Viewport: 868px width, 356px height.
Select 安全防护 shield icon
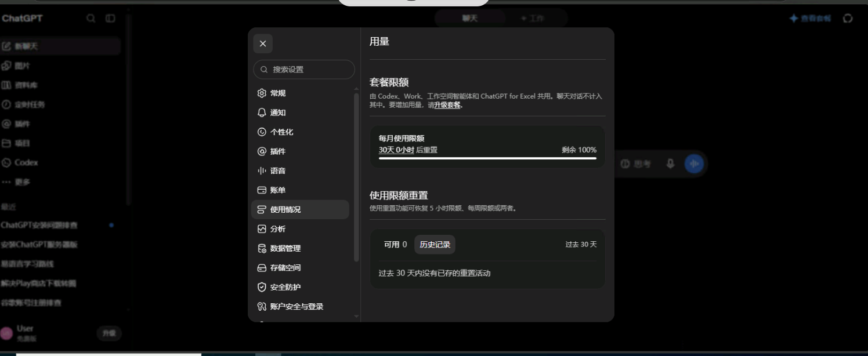pos(262,287)
